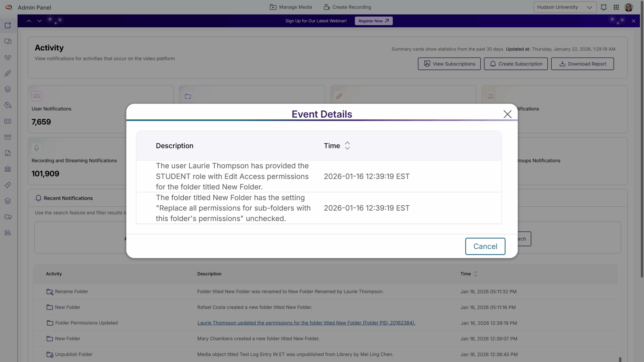Close the Event Details dialog
644x362 pixels.
pyautogui.click(x=507, y=114)
